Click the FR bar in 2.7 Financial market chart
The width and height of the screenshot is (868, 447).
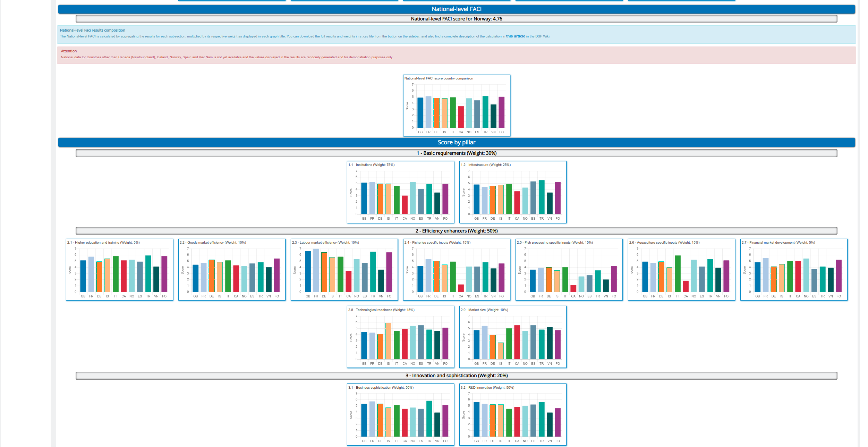766,275
